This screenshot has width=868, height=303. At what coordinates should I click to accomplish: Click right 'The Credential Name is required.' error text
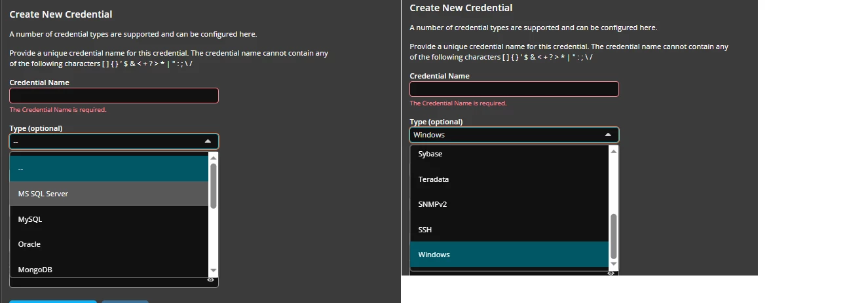pyautogui.click(x=458, y=103)
